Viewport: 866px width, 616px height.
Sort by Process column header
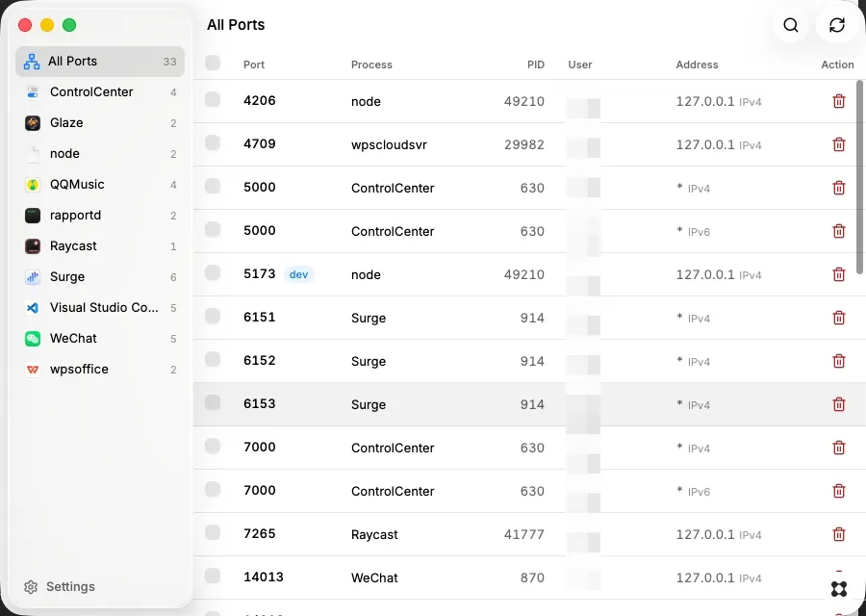[x=371, y=64]
